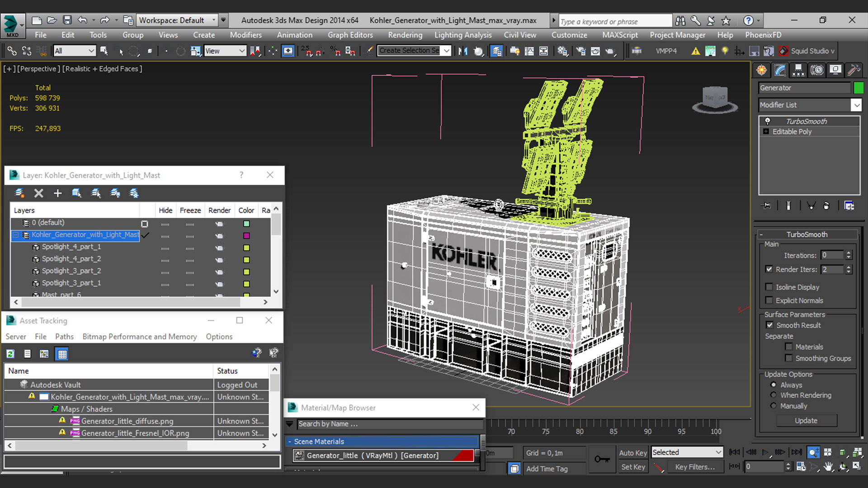Open the Create command panel tab
Image resolution: width=868 pixels, height=488 pixels.
click(x=762, y=70)
